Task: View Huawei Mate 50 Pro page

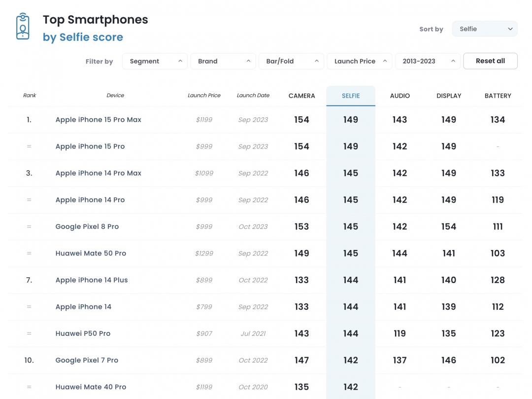Action: tap(91, 254)
